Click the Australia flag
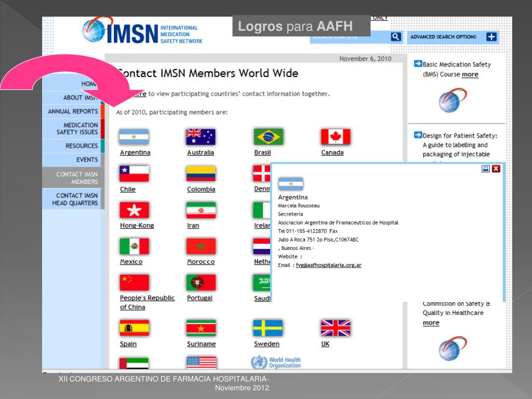The height and width of the screenshot is (399, 532). pos(201,137)
